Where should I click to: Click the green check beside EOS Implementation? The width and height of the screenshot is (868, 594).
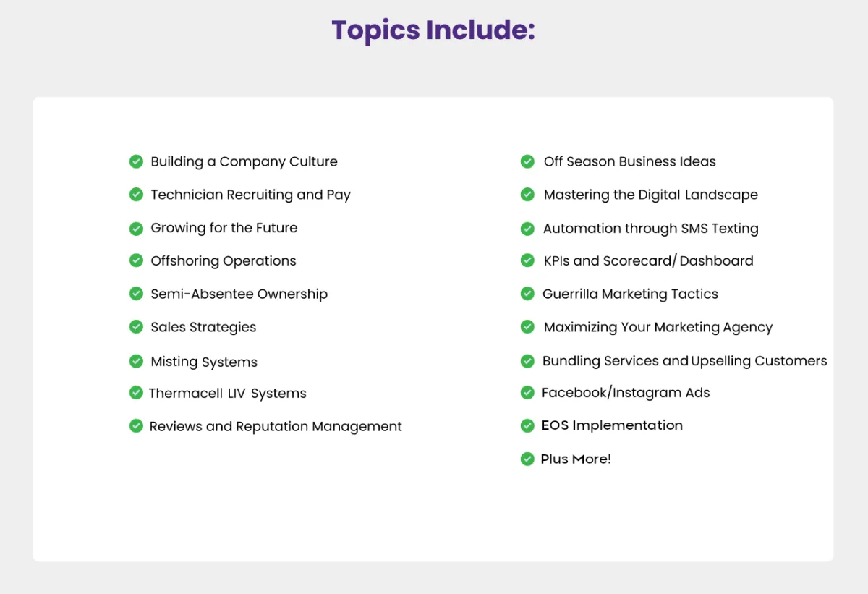[x=527, y=425]
